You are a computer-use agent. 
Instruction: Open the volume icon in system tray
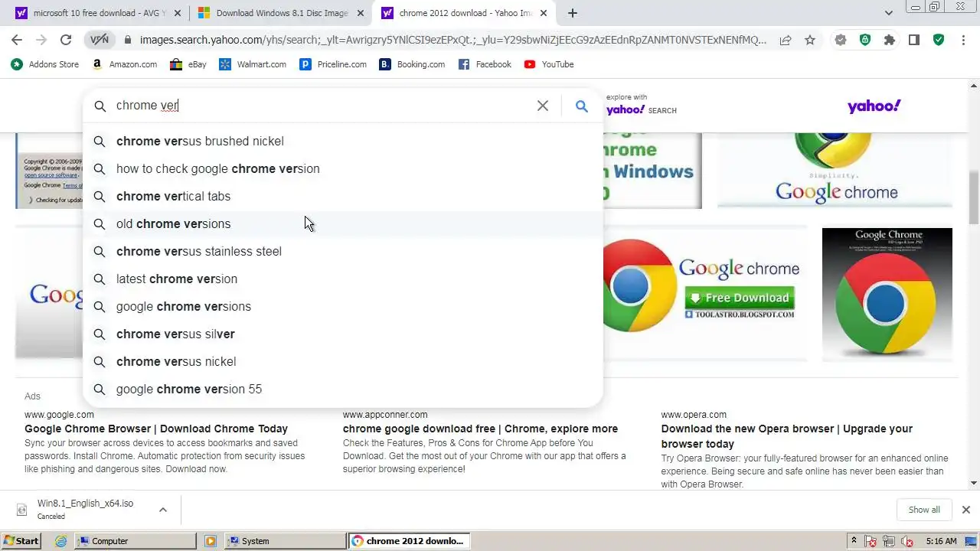[x=908, y=541]
